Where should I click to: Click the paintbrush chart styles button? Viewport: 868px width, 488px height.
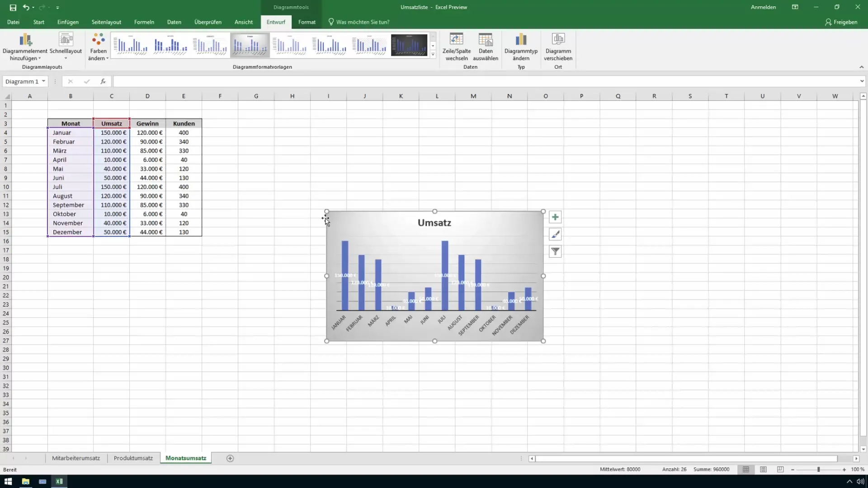(555, 235)
